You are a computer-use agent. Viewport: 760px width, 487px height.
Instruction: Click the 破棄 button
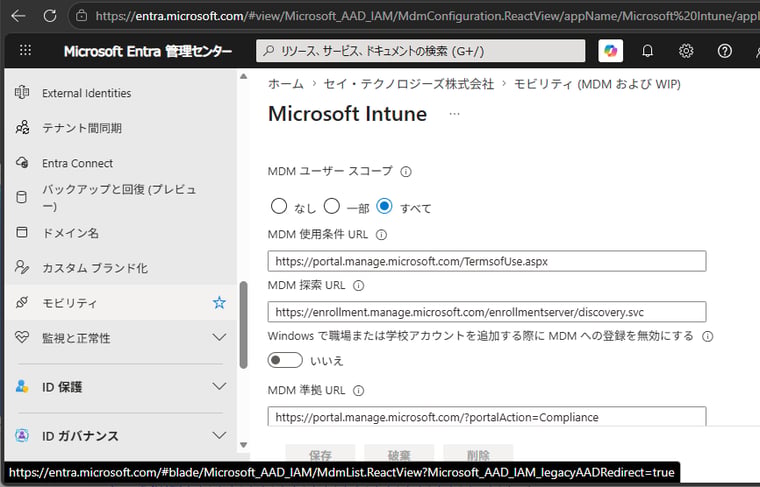coord(399,455)
